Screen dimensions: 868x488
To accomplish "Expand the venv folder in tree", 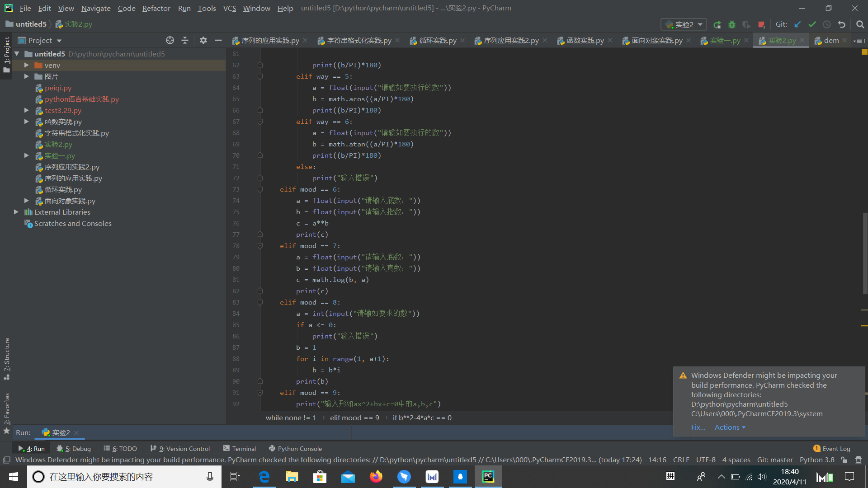I will [x=27, y=66].
